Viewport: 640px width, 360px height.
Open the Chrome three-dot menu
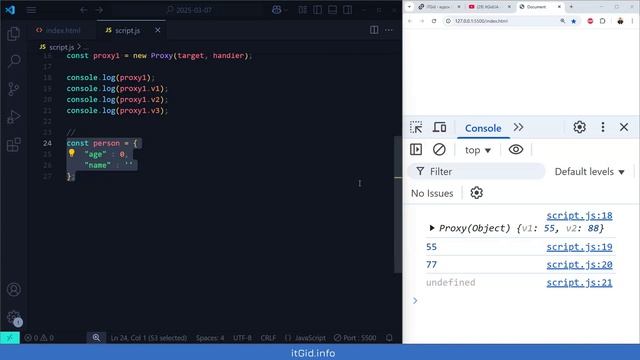[x=632, y=21]
